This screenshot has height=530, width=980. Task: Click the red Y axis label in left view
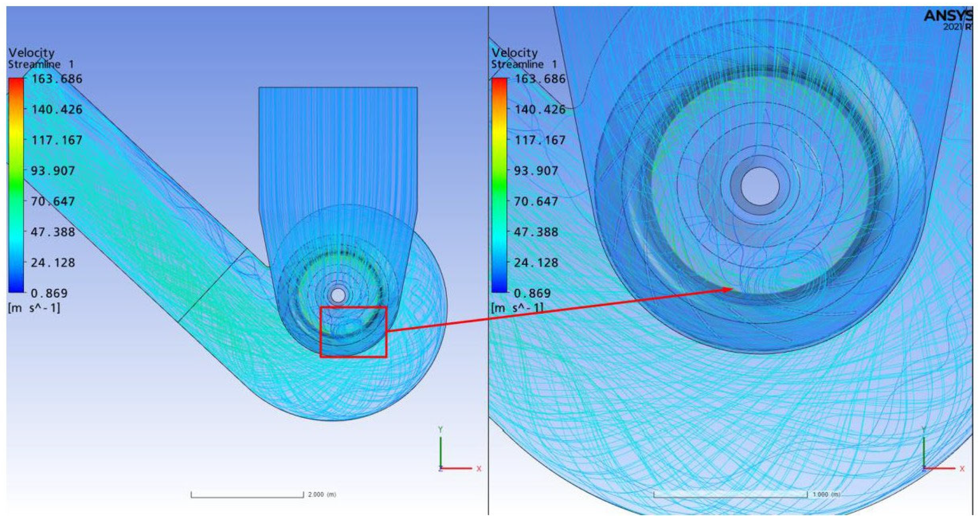pos(440,429)
